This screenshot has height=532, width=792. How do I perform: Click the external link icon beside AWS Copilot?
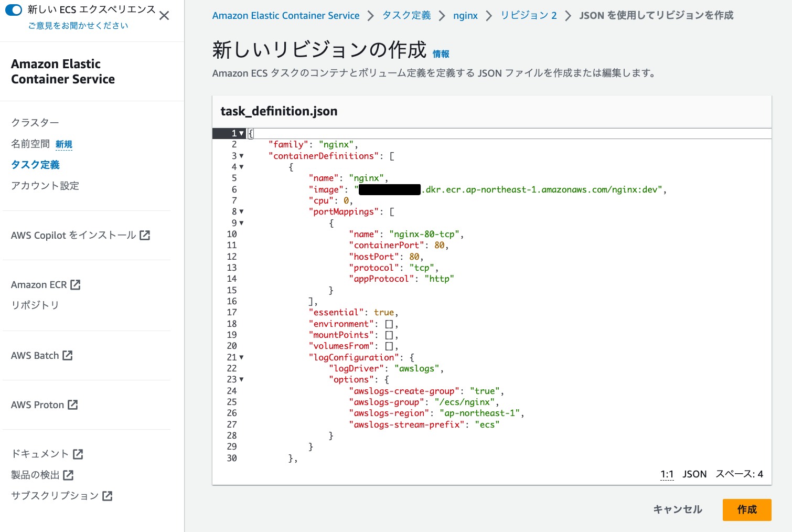[145, 235]
